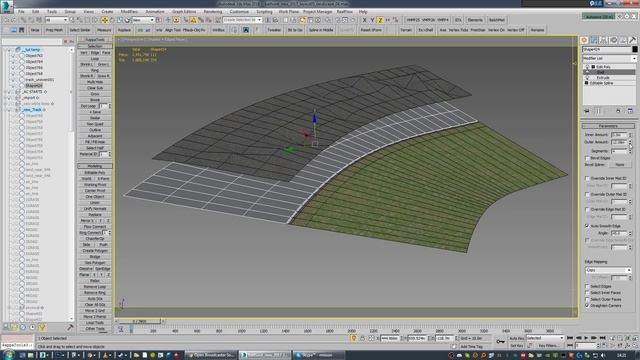Go to start frame
This screenshot has width=640, height=360.
[570, 338]
